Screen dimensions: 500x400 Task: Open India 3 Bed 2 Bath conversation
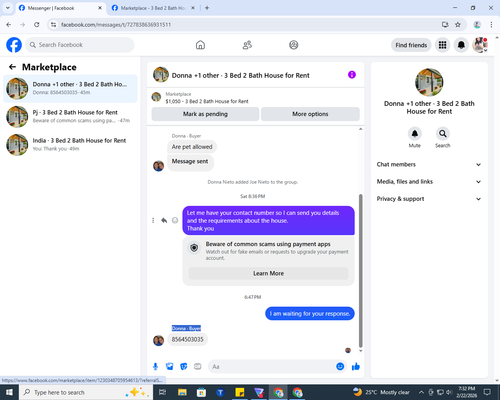click(x=70, y=144)
